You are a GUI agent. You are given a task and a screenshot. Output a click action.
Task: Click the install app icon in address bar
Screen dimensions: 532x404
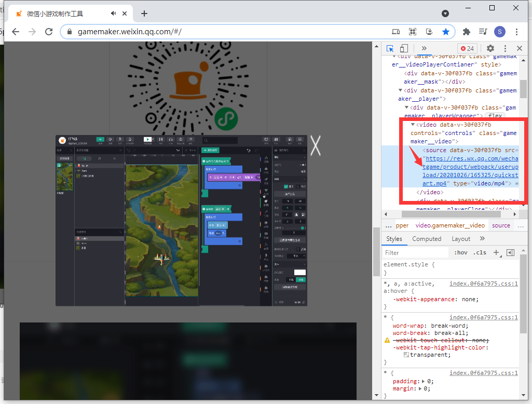429,32
